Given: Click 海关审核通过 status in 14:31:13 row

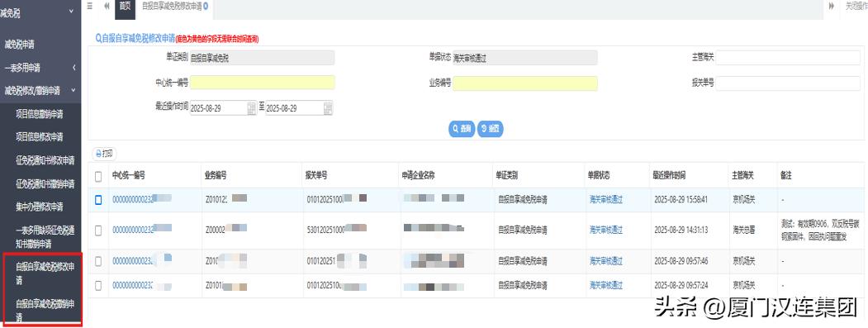Looking at the screenshot, I should pos(606,230).
